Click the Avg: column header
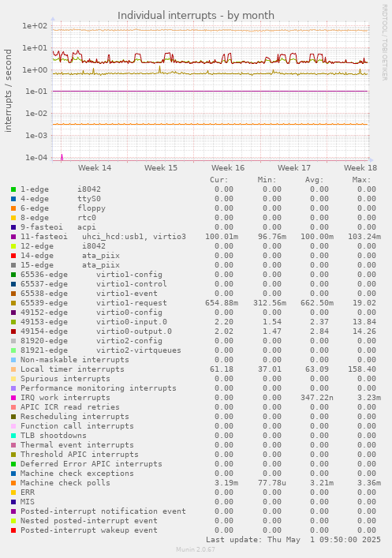Viewport: 392px width, 558px height. tap(315, 180)
